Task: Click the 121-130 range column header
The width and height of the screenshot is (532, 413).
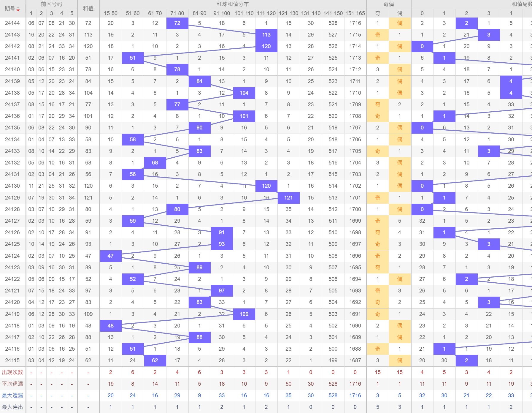Action: click(288, 13)
